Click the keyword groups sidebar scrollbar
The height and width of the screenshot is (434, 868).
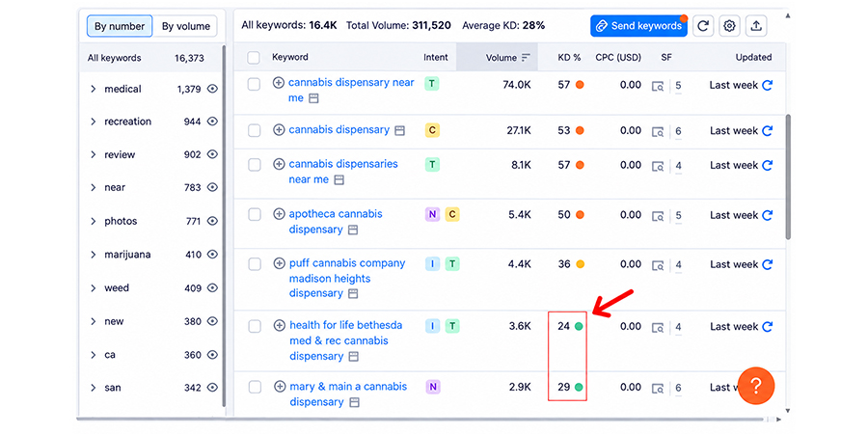pos(224,227)
